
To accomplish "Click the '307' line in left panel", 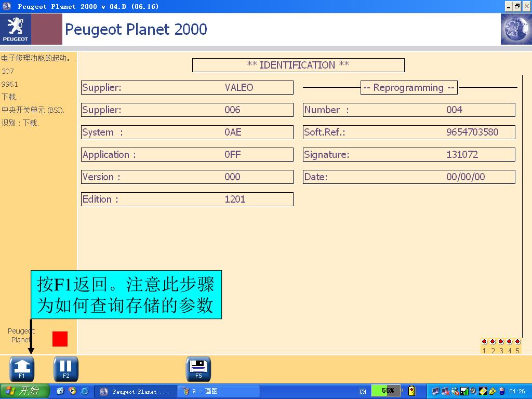I will (8, 71).
